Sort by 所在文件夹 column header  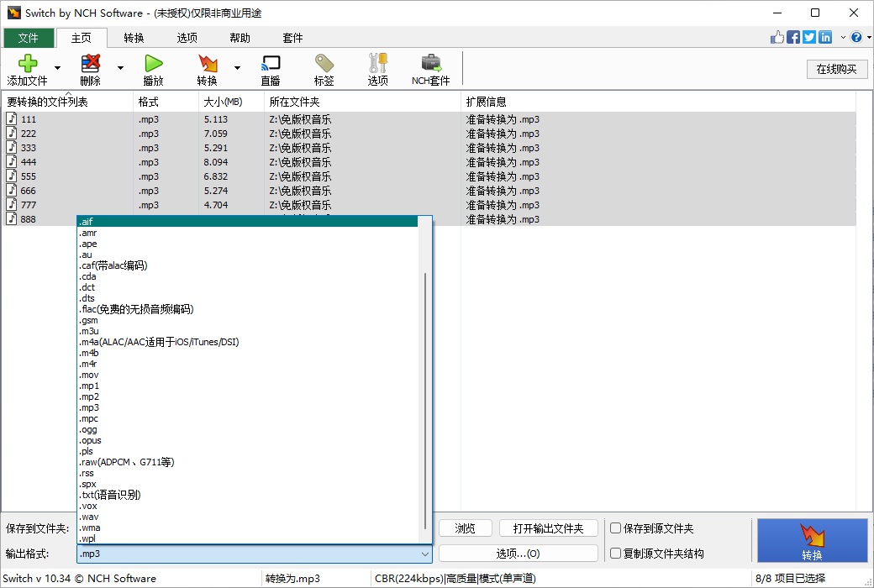[362, 102]
